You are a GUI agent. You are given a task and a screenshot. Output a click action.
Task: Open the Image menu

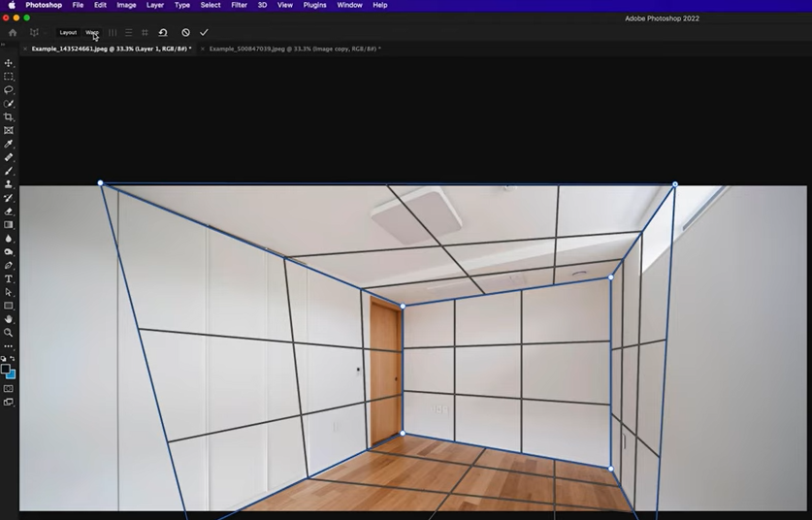click(x=126, y=5)
